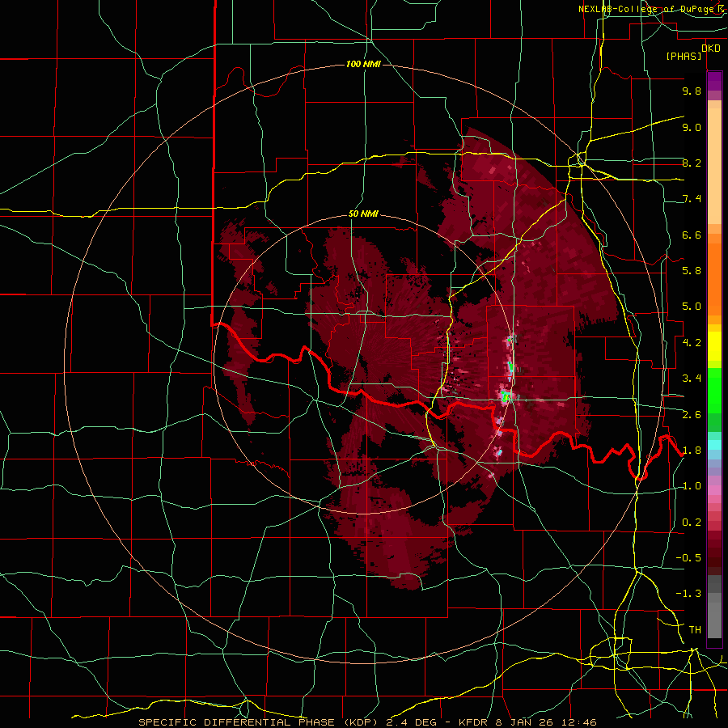728x728 pixels.
Task: Click the TH threshold label on the scale
Action: point(695,630)
